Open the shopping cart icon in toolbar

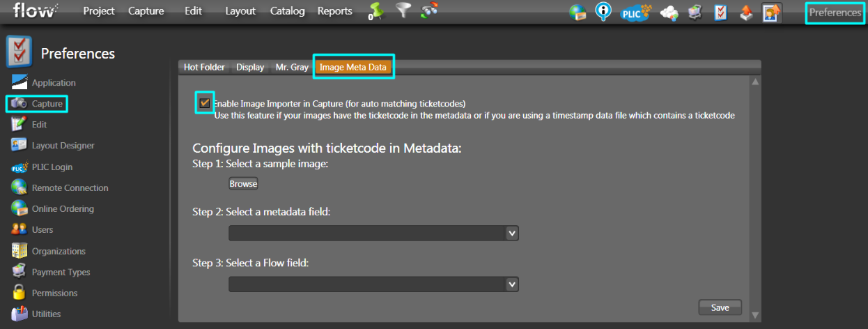point(695,13)
